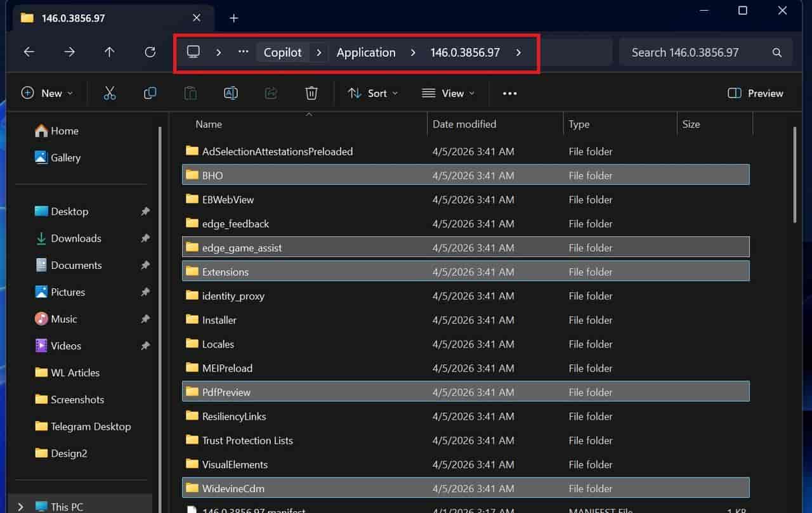Unpin Music using its pin icon

[x=145, y=319]
